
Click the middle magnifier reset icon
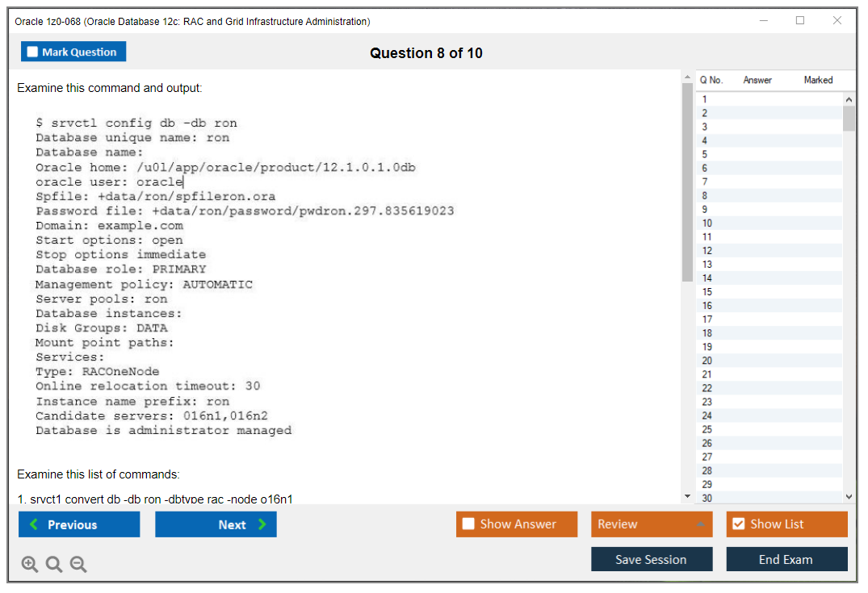[x=54, y=564]
